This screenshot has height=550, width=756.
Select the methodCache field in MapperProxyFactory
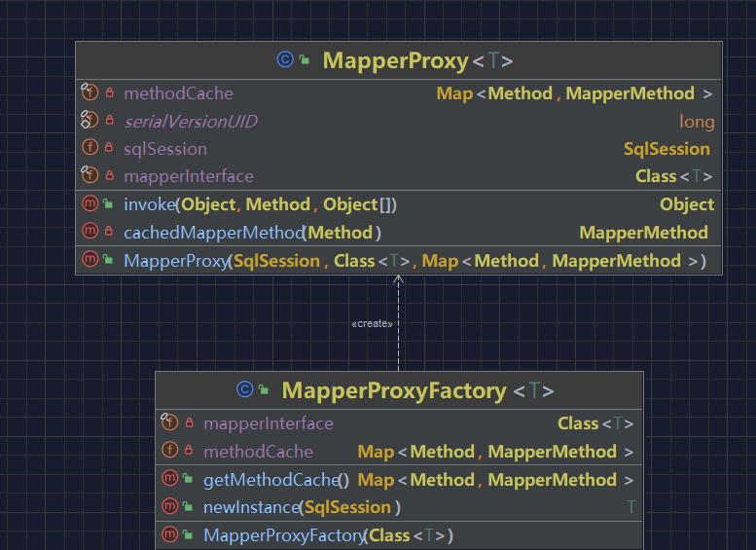(399, 452)
